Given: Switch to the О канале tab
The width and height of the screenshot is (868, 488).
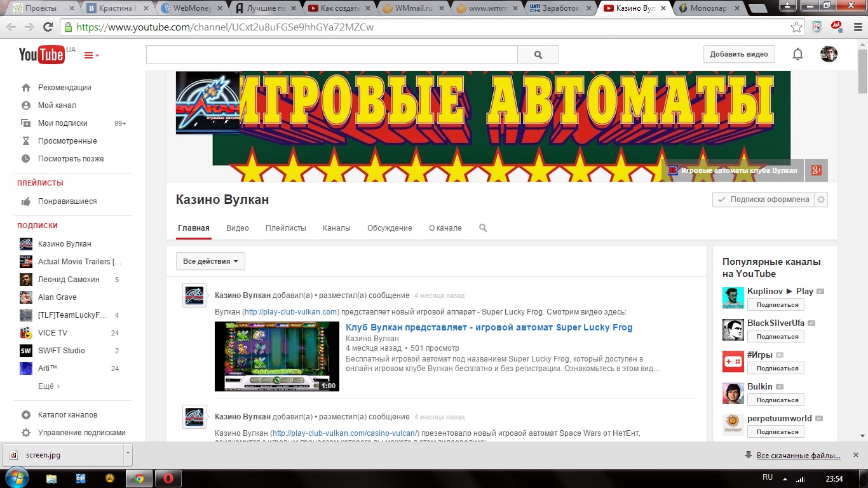Looking at the screenshot, I should pyautogui.click(x=445, y=228).
